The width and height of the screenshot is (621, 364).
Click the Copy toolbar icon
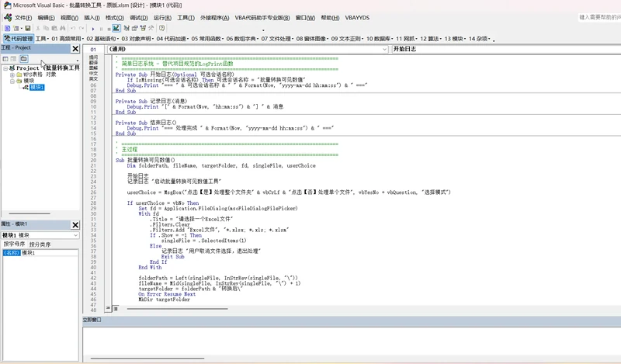[x=46, y=28]
